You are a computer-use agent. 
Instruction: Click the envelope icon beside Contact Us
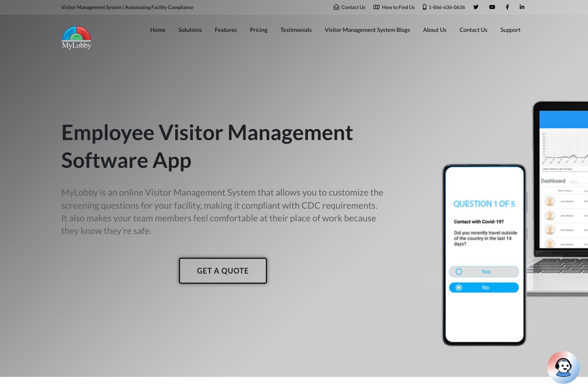[x=336, y=7]
